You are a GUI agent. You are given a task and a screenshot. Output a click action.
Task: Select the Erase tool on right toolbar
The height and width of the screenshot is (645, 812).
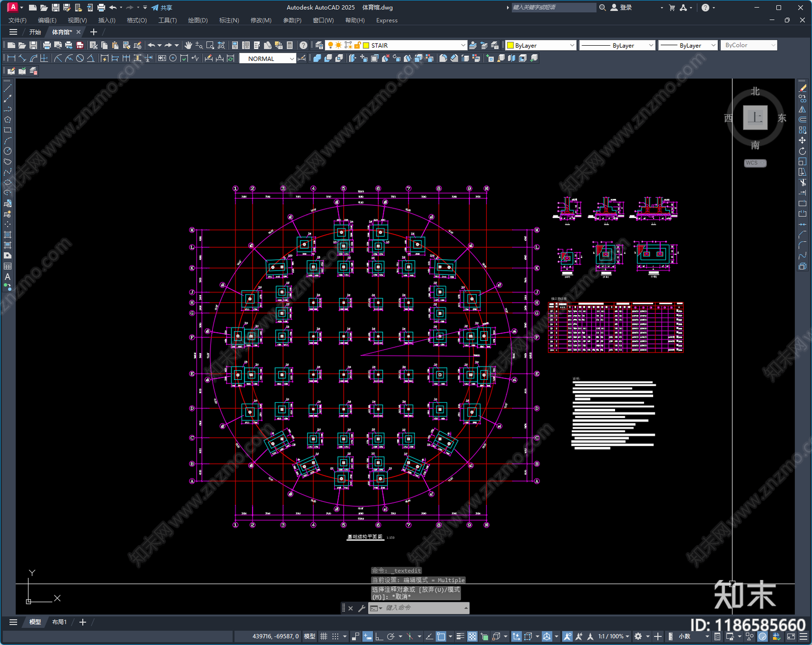(802, 88)
